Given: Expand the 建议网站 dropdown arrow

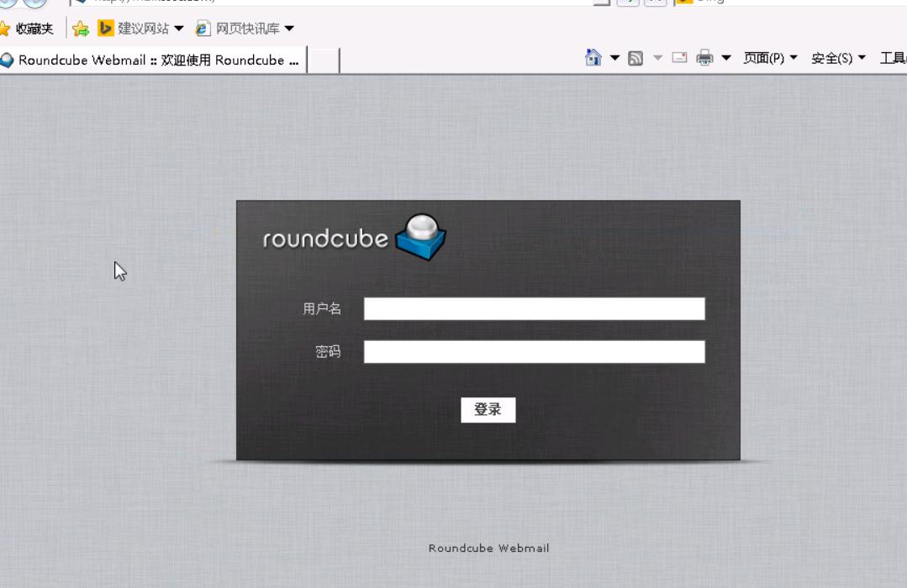Looking at the screenshot, I should pos(179,29).
